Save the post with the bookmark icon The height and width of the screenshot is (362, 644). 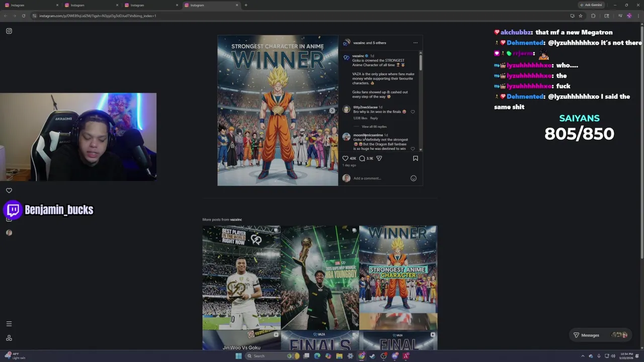point(416,158)
